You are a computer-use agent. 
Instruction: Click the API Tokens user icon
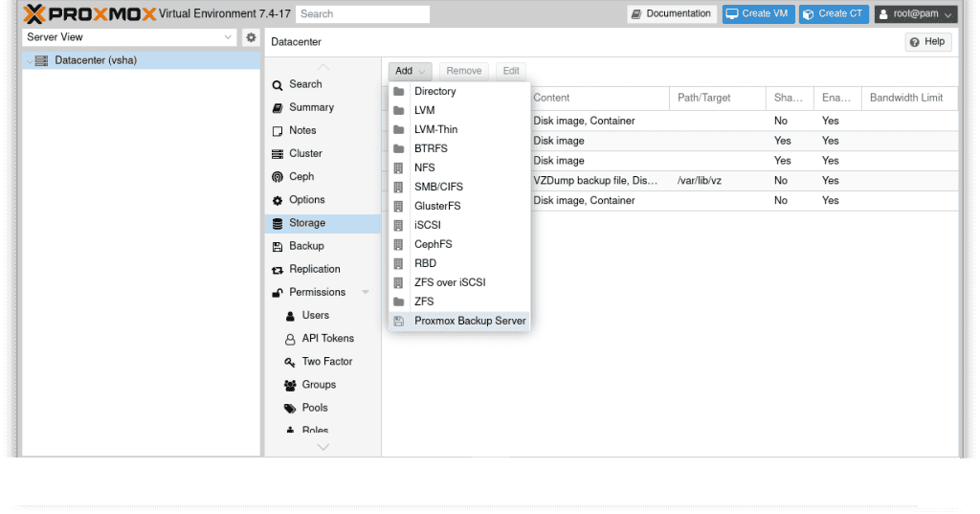click(x=290, y=339)
